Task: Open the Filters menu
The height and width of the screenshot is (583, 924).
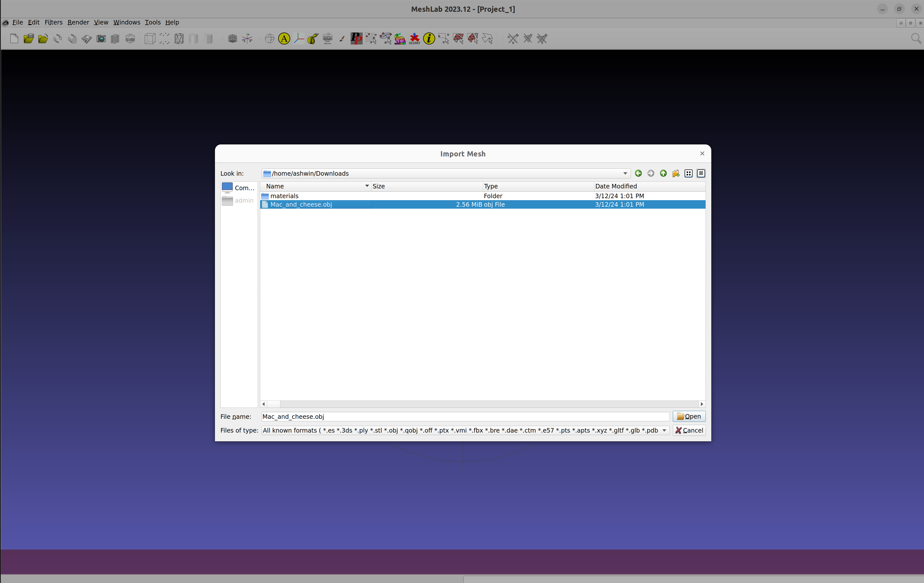Action: [53, 22]
